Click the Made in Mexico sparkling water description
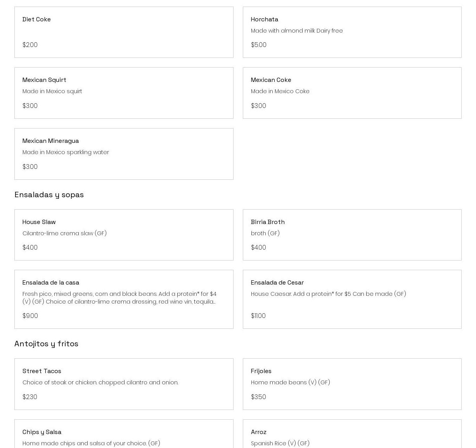476x448 pixels. tap(66, 153)
